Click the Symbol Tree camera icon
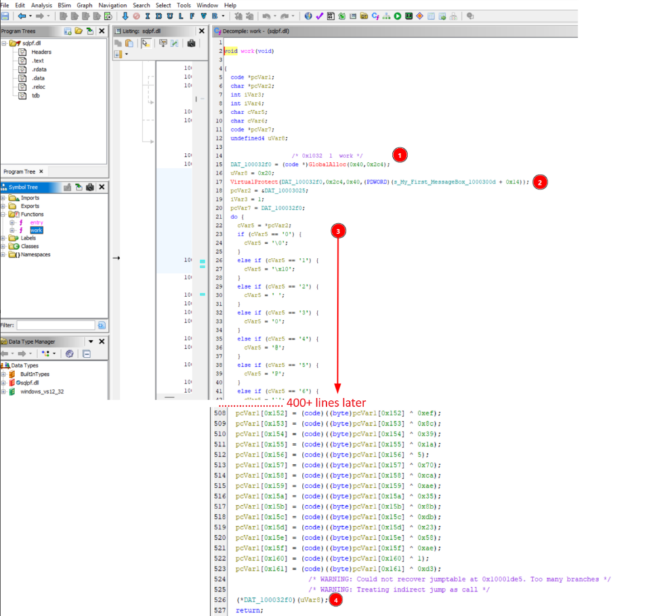 (x=90, y=187)
